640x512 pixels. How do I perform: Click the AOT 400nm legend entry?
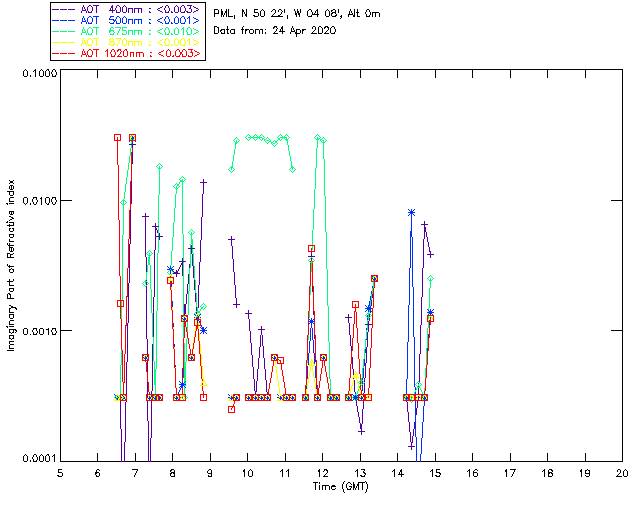(x=127, y=9)
